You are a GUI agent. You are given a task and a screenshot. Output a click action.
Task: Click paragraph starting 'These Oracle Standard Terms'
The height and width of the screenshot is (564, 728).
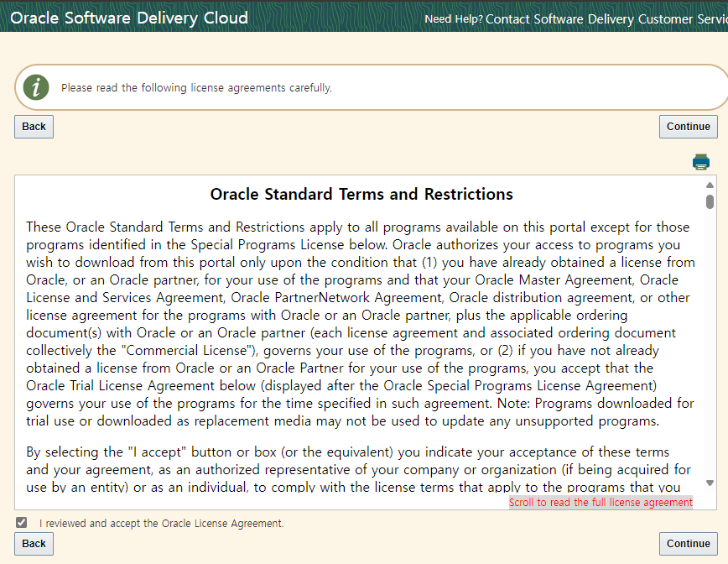tap(361, 324)
